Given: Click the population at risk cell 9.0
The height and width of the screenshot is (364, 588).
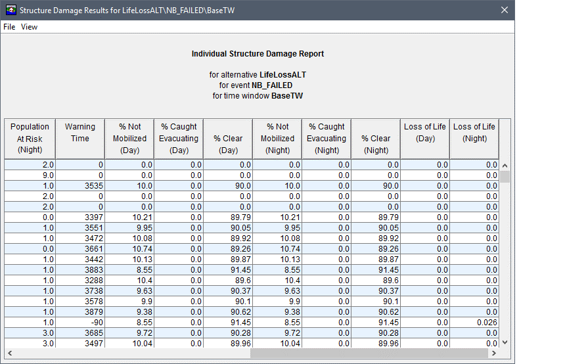Looking at the screenshot, I should click(x=30, y=175).
